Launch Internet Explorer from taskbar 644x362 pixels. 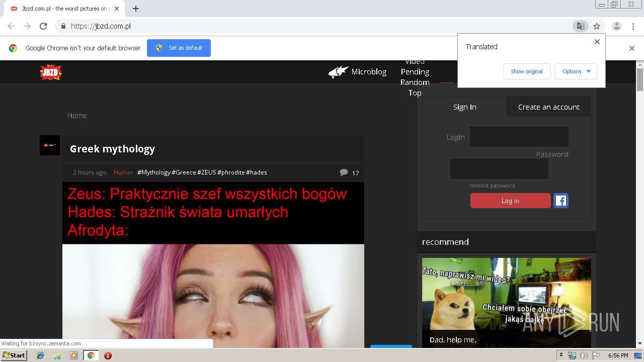(x=40, y=355)
